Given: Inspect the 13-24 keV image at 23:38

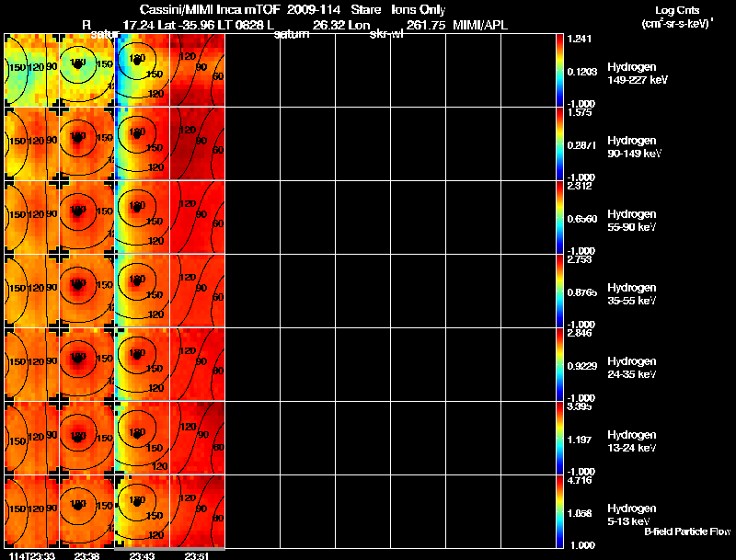Looking at the screenshot, I should pos(86,439).
